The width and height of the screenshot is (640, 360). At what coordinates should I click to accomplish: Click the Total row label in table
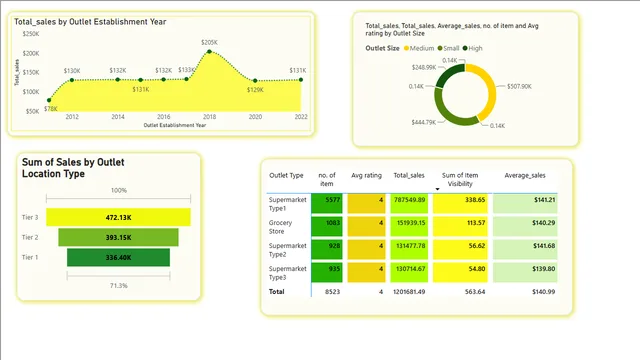pos(276,291)
